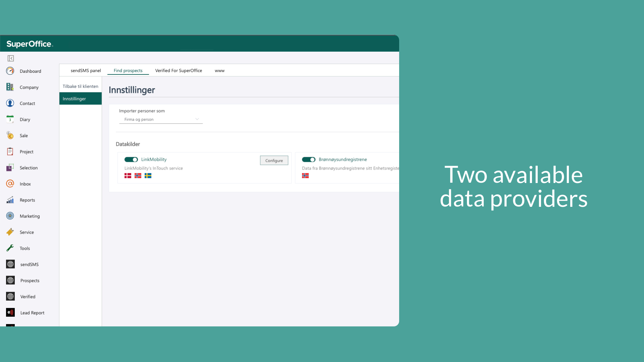Open the Company module
The height and width of the screenshot is (362, 644).
tap(29, 87)
